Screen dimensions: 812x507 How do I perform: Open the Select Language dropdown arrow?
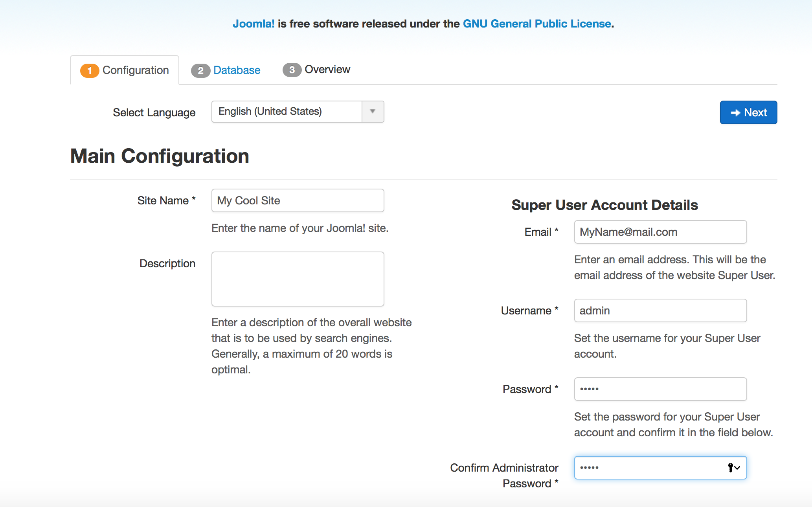tap(373, 112)
